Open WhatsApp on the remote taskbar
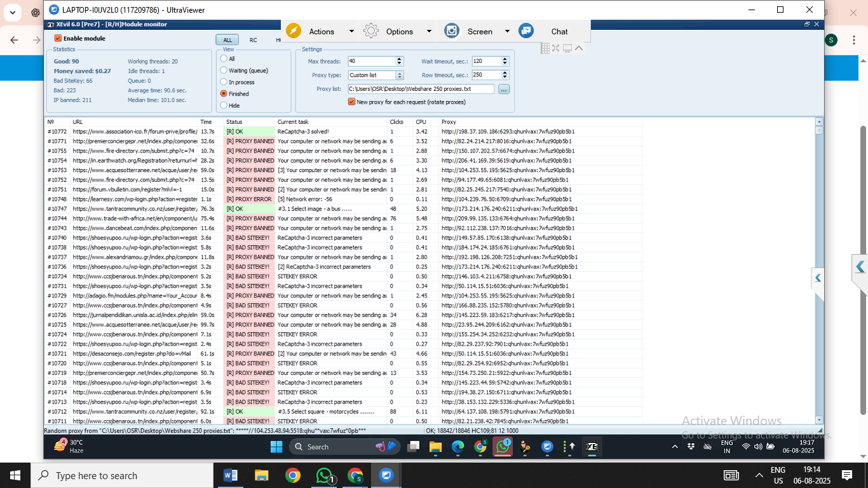 [x=503, y=447]
